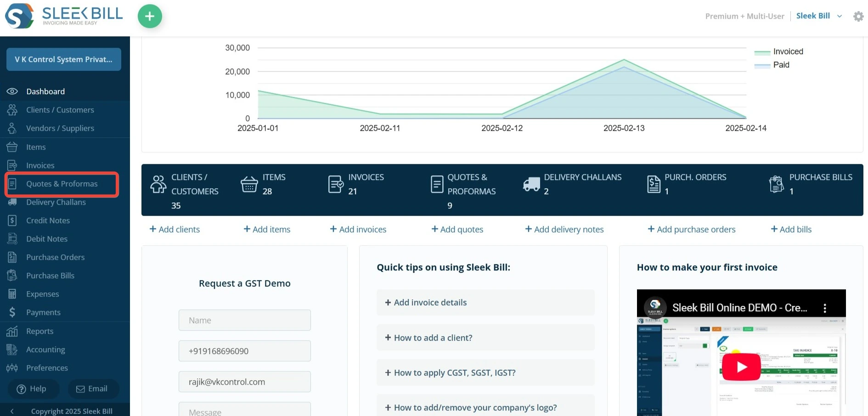Click the 'Add items' link
The width and height of the screenshot is (868, 416).
[267, 229]
